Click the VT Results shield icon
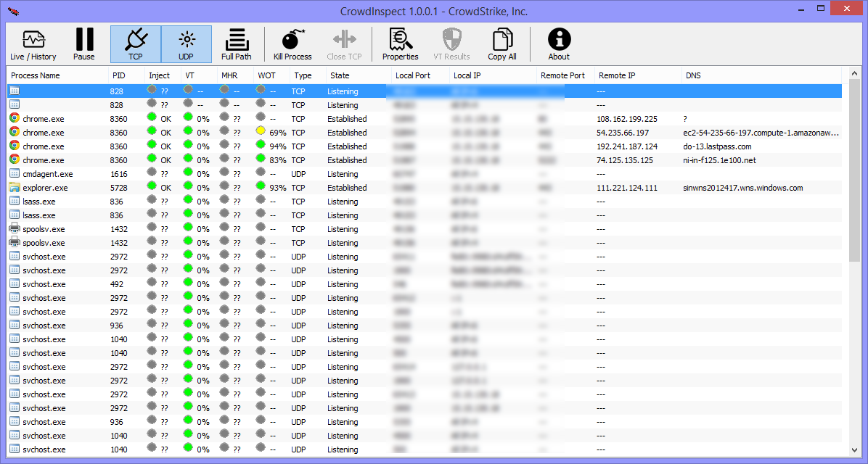This screenshot has width=868, height=464. [451, 44]
